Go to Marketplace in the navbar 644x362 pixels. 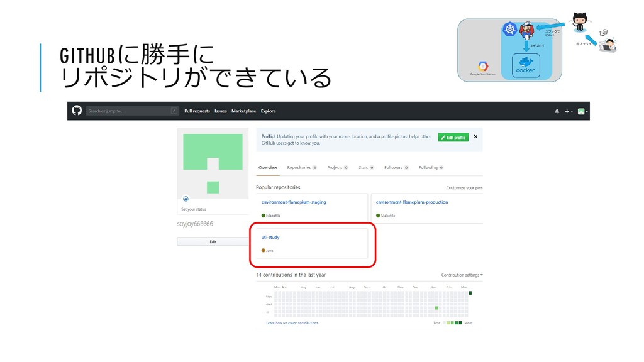pyautogui.click(x=243, y=111)
